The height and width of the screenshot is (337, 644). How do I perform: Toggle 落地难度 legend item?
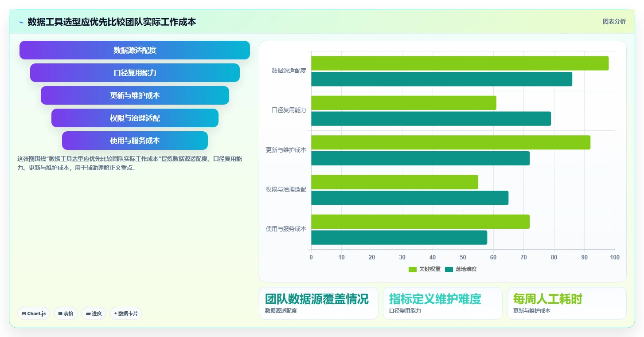(461, 269)
